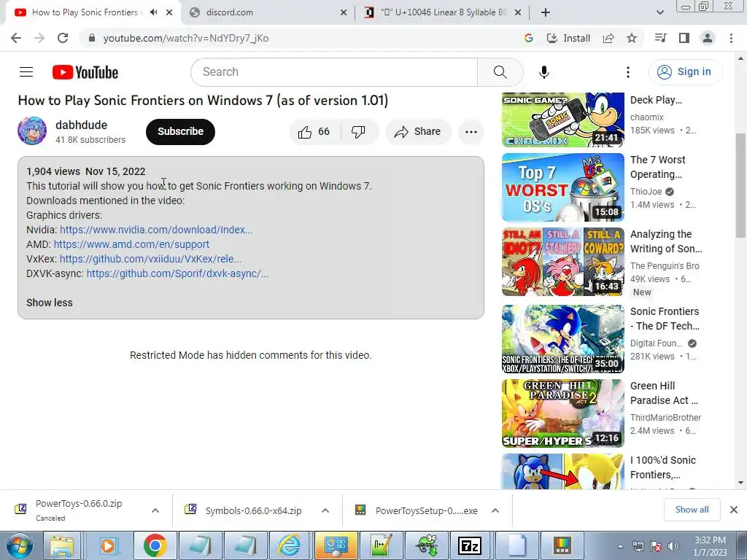
Task: Open Internet Explorer in taskbar
Action: [290, 545]
